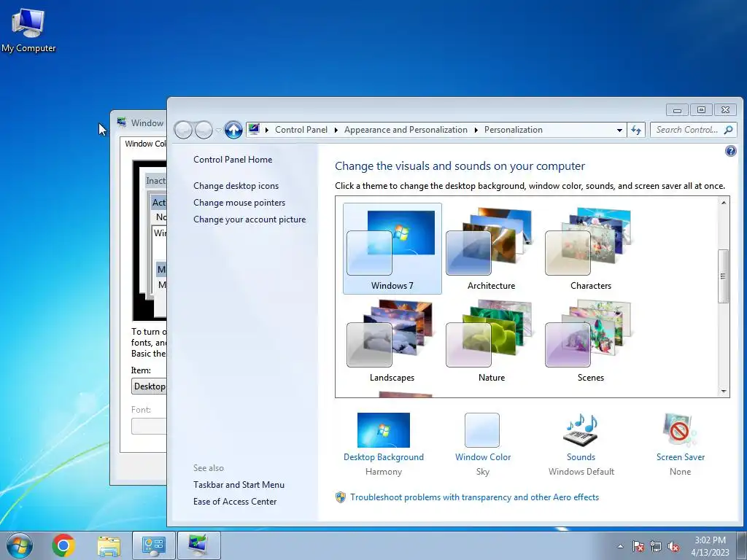The image size is (747, 560).
Task: Select the Architecture theme
Action: click(491, 249)
